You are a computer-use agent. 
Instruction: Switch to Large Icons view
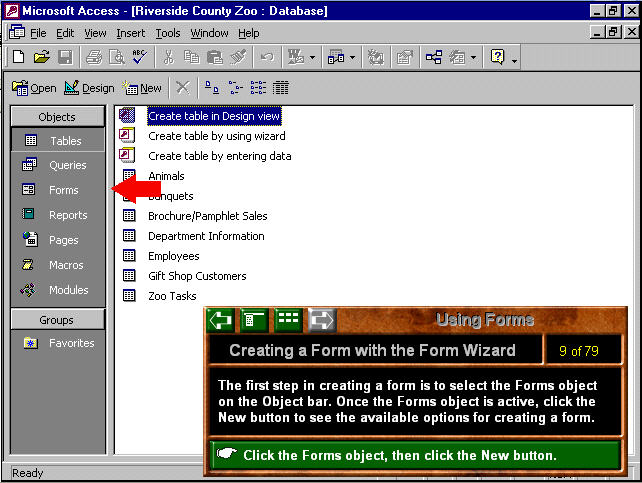[212, 87]
